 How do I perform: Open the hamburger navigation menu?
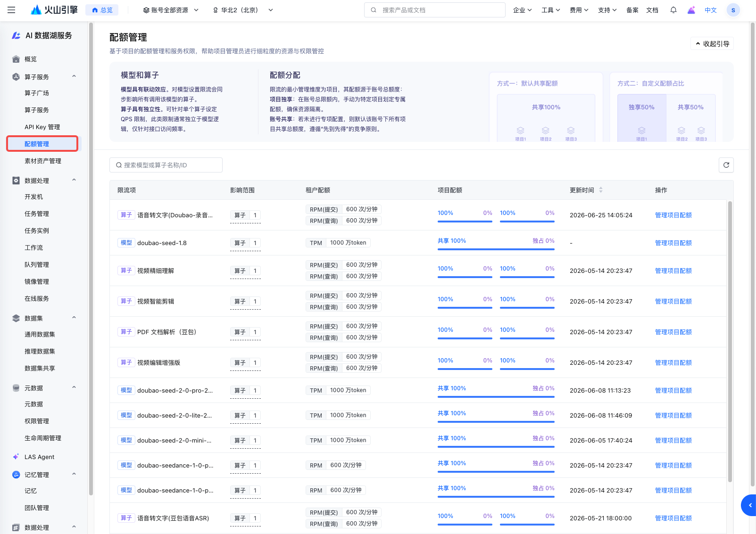[x=11, y=10]
